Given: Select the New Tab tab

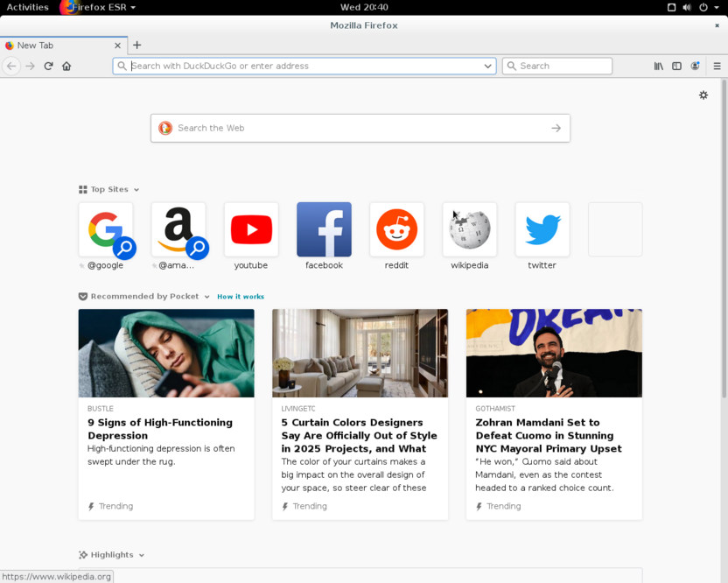Looking at the screenshot, I should [64, 45].
